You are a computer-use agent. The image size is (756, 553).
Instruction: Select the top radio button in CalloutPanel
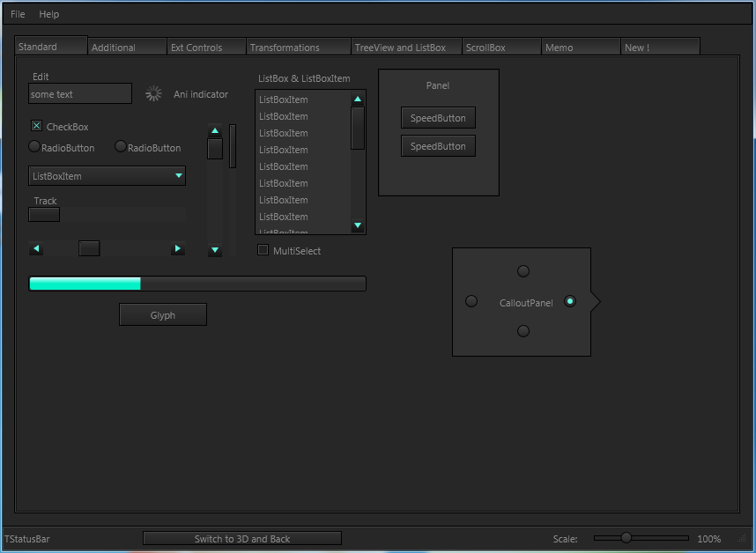coord(523,271)
